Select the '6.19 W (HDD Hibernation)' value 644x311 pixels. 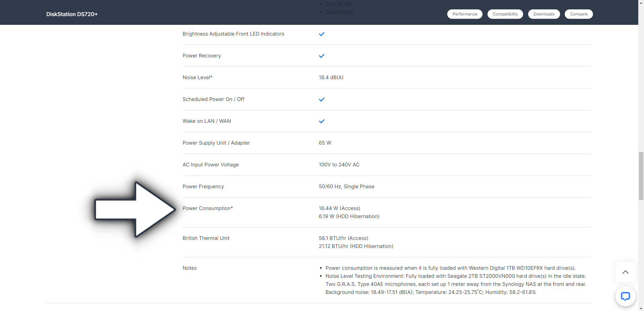349,216
